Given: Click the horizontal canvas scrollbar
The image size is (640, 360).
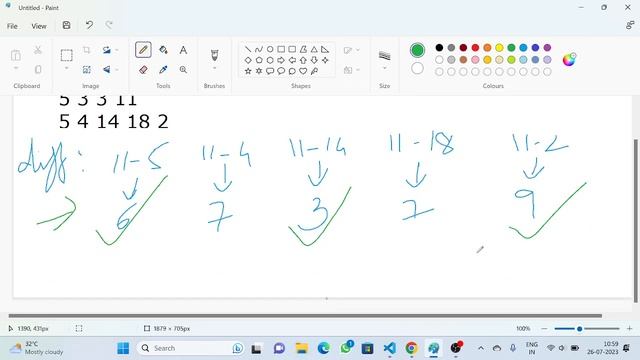Looking at the screenshot, I should (x=305, y=316).
